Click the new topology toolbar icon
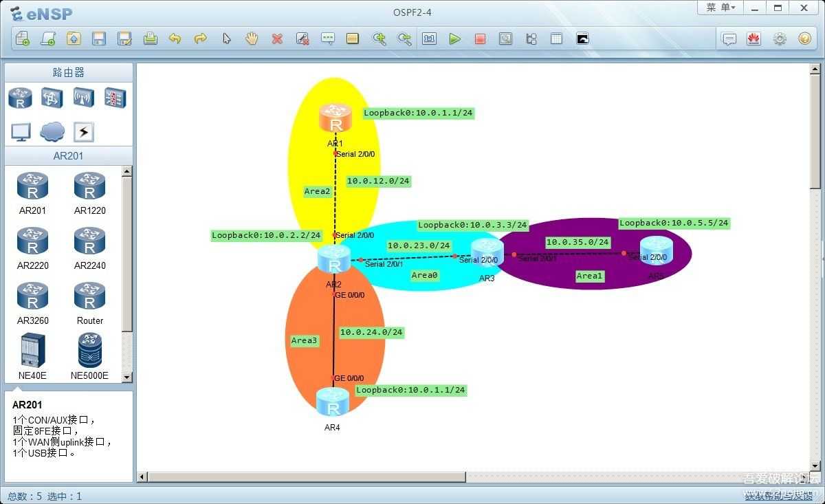The height and width of the screenshot is (504, 825). [23, 39]
